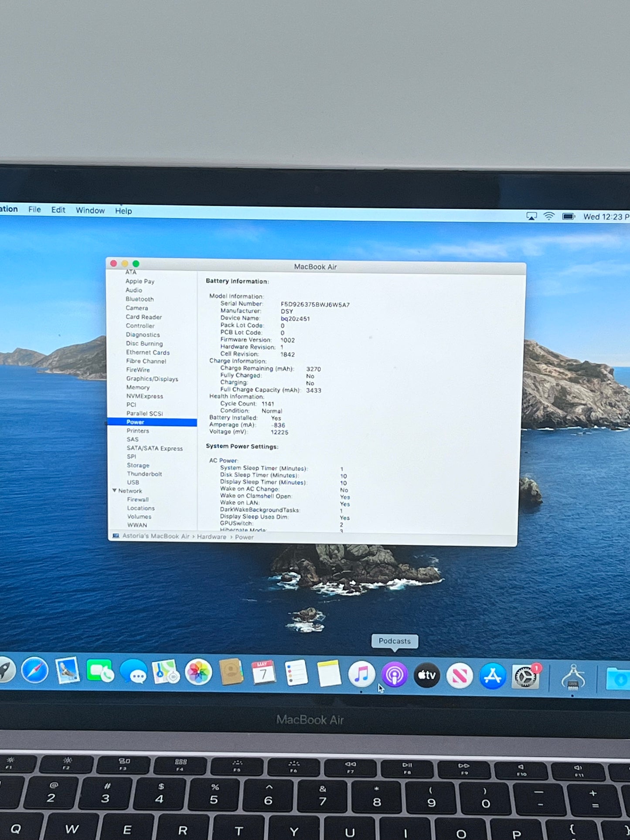Select Thunderbolt in the sidebar
Screen dimensions: 630x840
click(144, 474)
